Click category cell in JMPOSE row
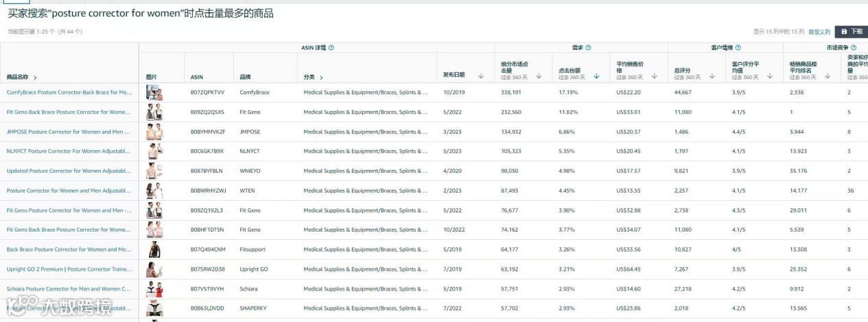The width and height of the screenshot is (868, 322). click(366, 132)
